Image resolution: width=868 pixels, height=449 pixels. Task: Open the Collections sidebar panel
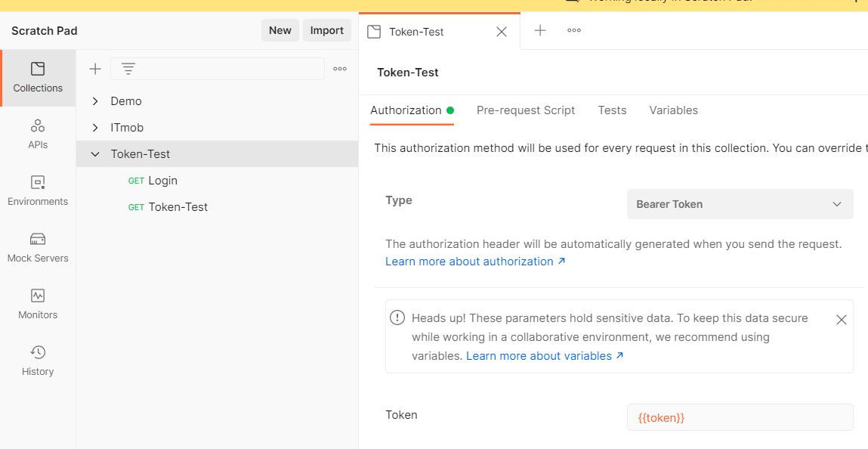38,78
